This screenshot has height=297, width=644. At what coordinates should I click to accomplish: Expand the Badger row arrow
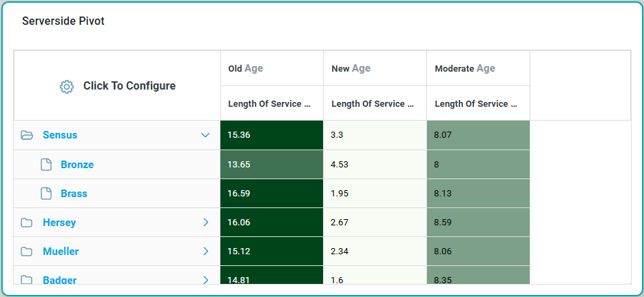pyautogui.click(x=205, y=280)
